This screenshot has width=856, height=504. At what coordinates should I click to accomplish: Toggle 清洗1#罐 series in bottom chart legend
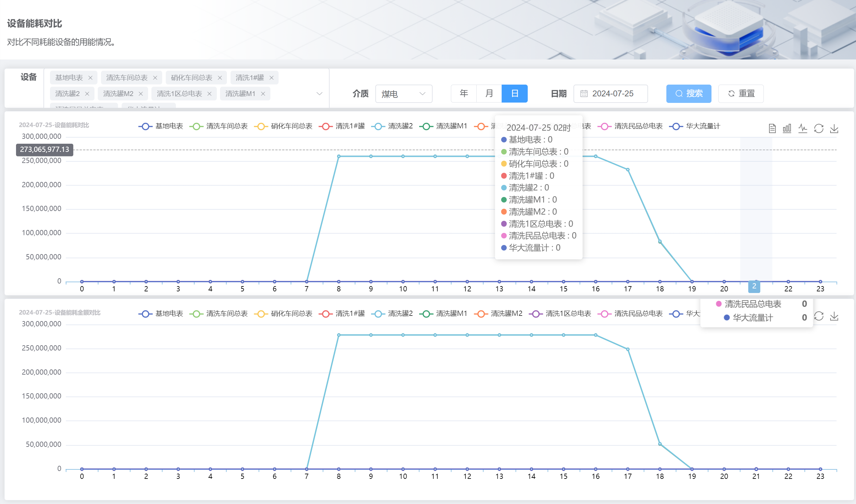click(350, 314)
